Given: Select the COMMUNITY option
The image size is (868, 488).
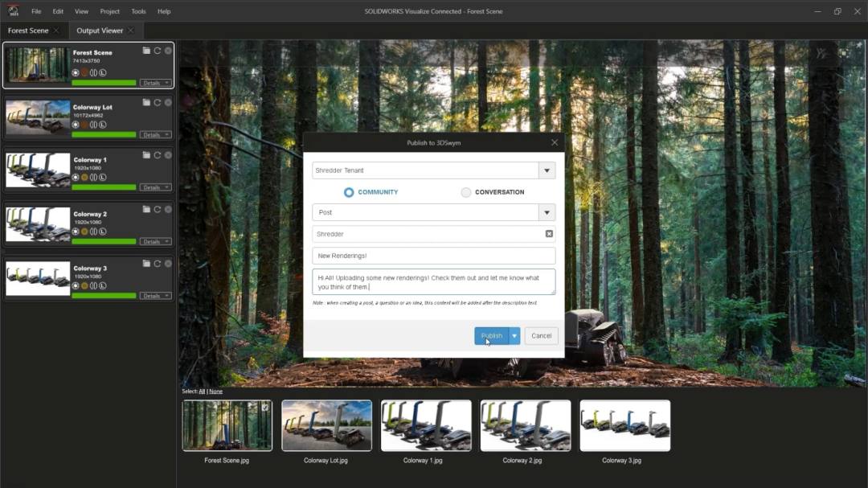Looking at the screenshot, I should 348,192.
